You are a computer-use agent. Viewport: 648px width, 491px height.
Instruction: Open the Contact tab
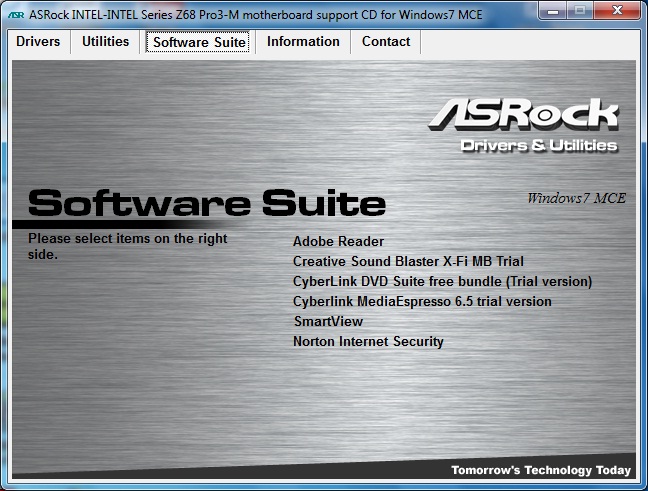[386, 42]
